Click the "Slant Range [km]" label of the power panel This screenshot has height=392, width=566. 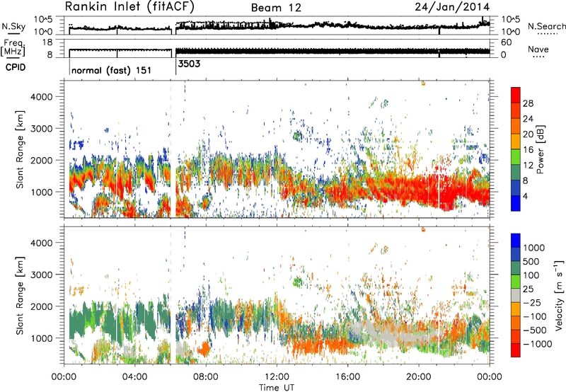[20, 149]
